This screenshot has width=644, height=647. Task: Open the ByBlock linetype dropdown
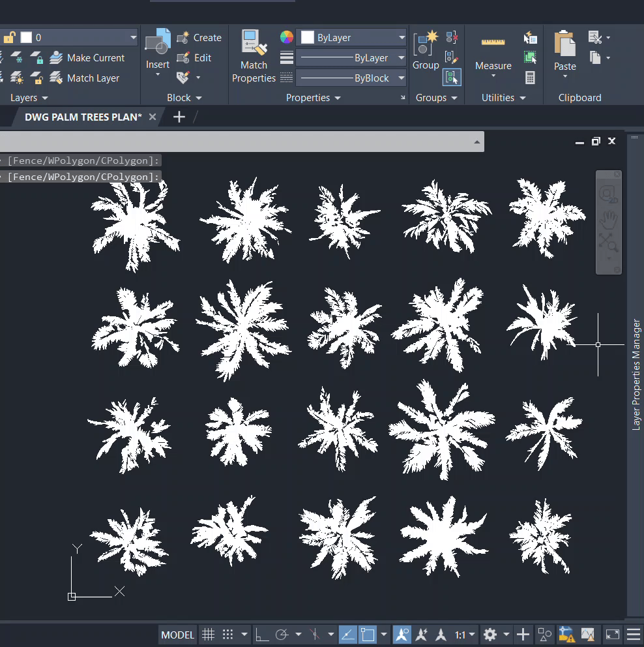(x=352, y=78)
